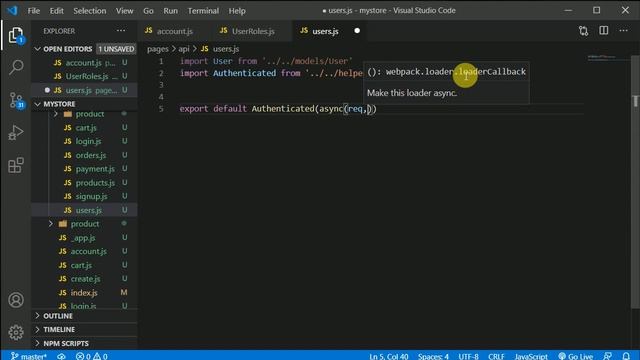Expand the product folder below users.js

point(84,224)
